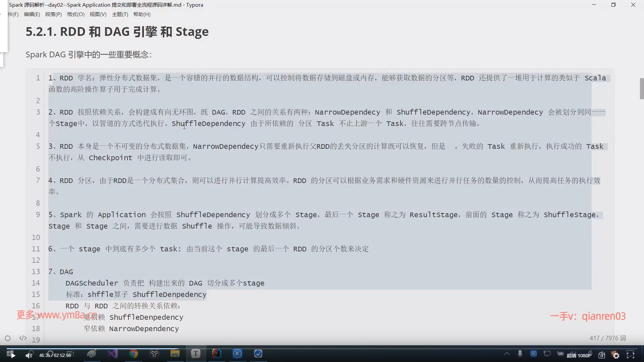Take a video screenshot with camera icon
The height and width of the screenshot is (362, 644).
pos(602,355)
